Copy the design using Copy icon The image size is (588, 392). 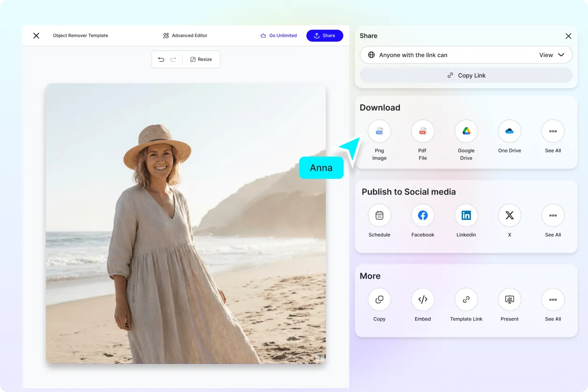[x=379, y=299]
